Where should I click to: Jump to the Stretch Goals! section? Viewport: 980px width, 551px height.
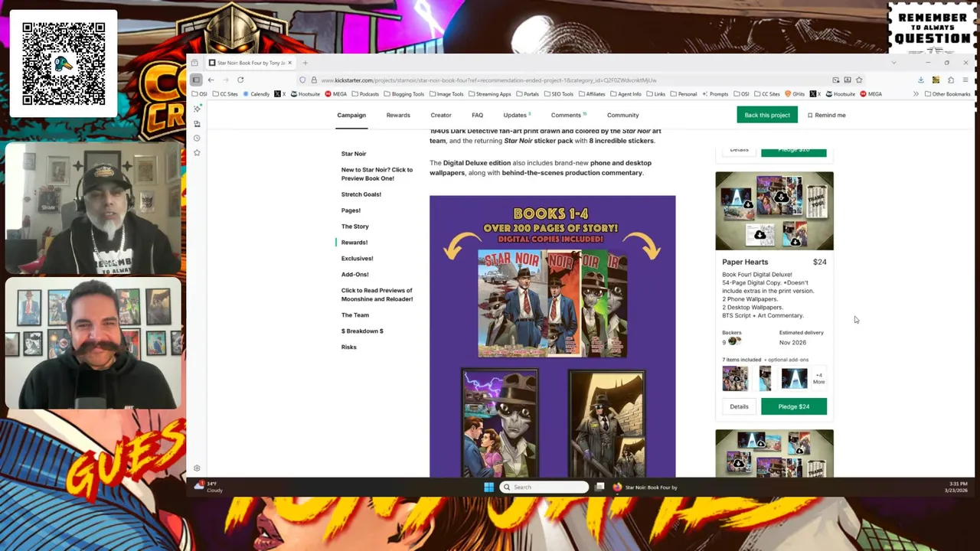(361, 194)
